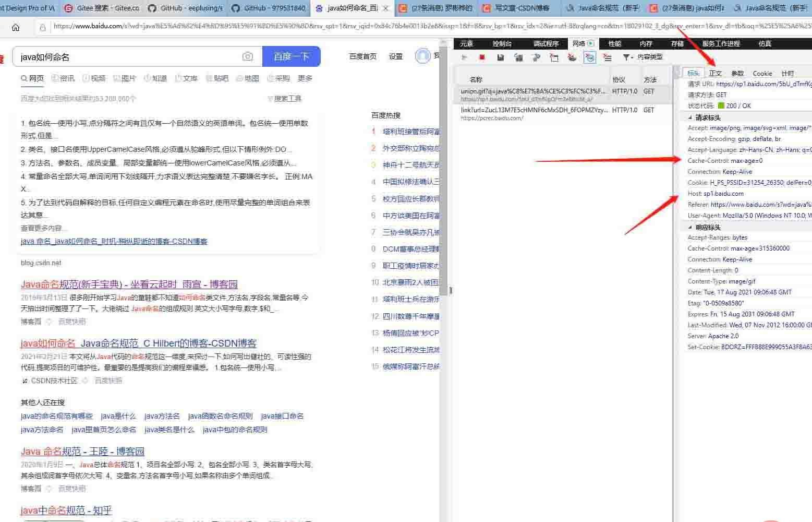Screen dimensions: 812x522
Task: Click the 方法 column header
Action: click(650, 79)
